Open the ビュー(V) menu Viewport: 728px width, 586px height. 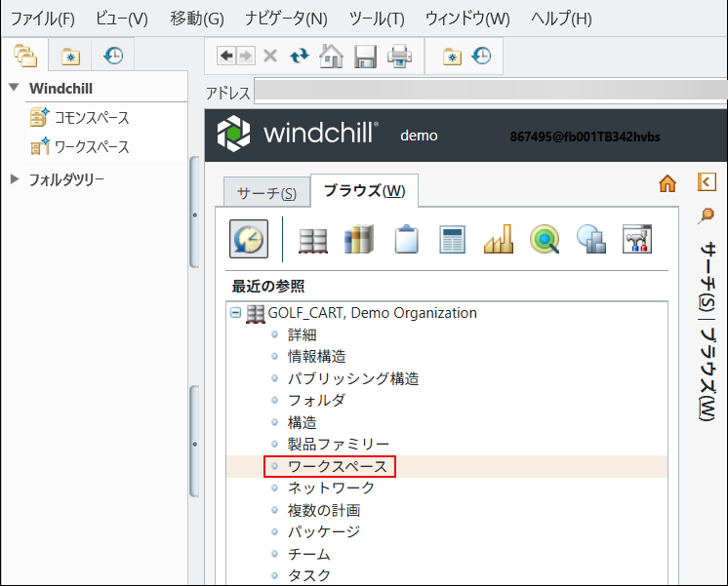[x=122, y=19]
